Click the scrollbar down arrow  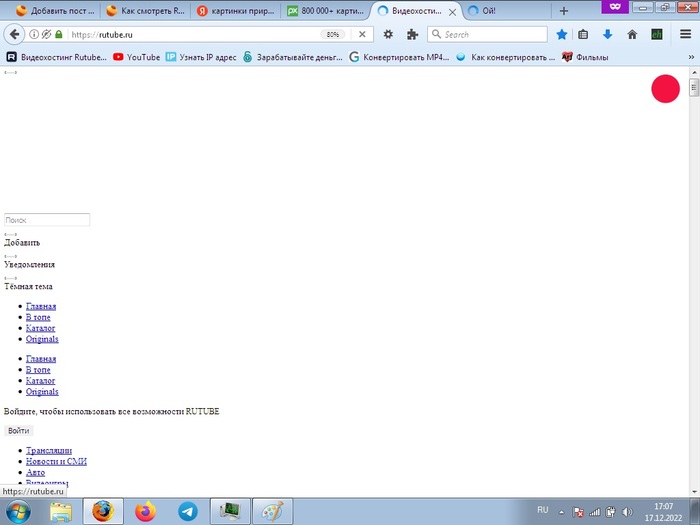(x=694, y=492)
